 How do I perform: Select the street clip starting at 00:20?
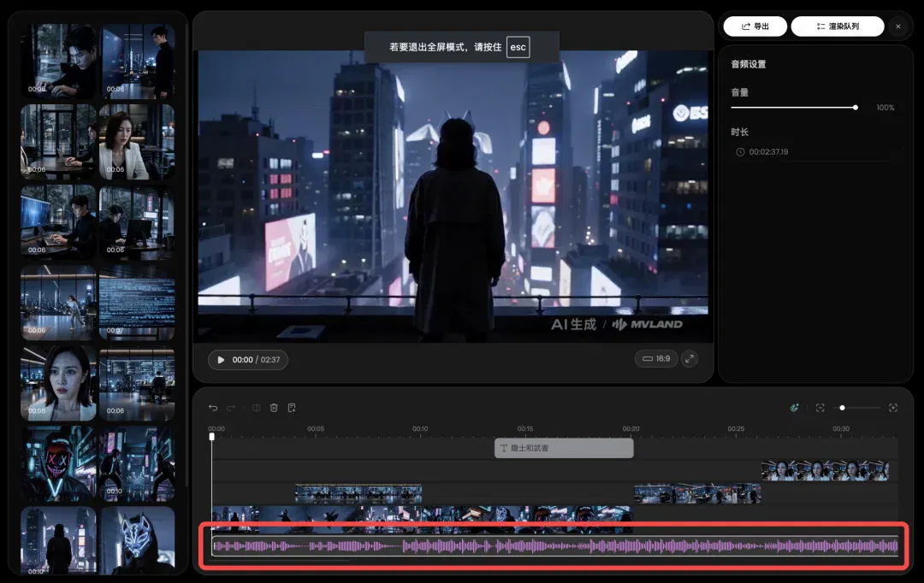(x=697, y=493)
